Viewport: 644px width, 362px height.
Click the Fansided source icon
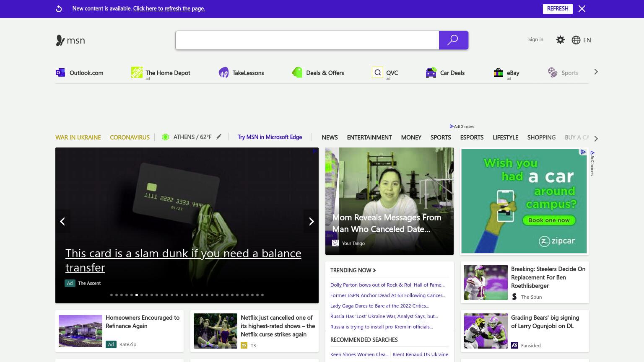(x=514, y=345)
